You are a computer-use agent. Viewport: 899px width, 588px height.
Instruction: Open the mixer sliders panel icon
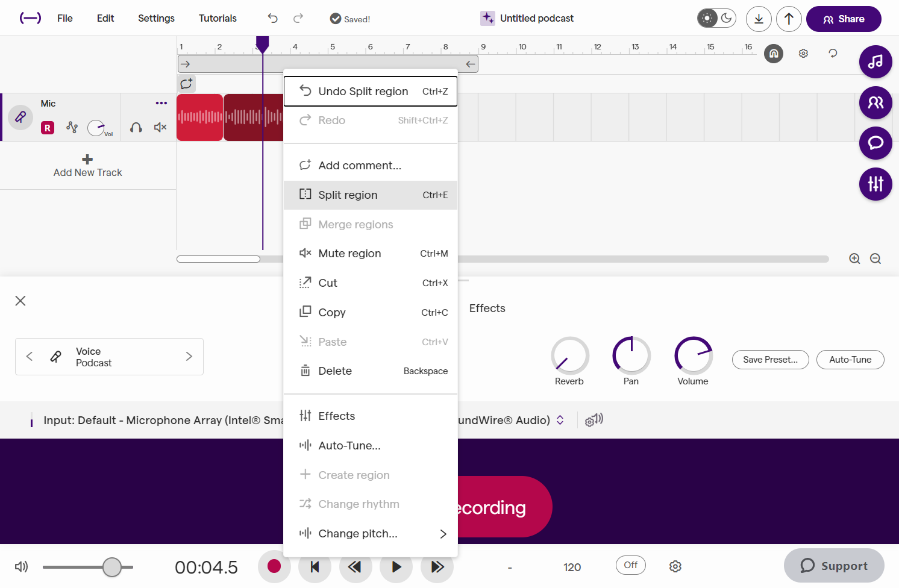click(876, 184)
